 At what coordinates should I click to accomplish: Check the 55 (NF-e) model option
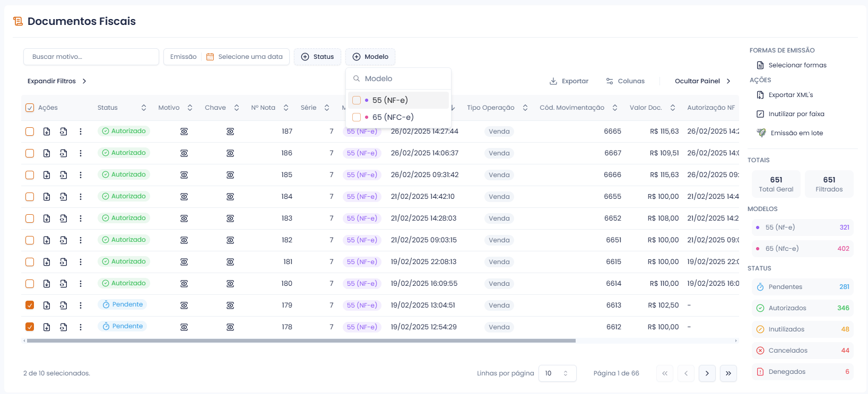coord(357,100)
